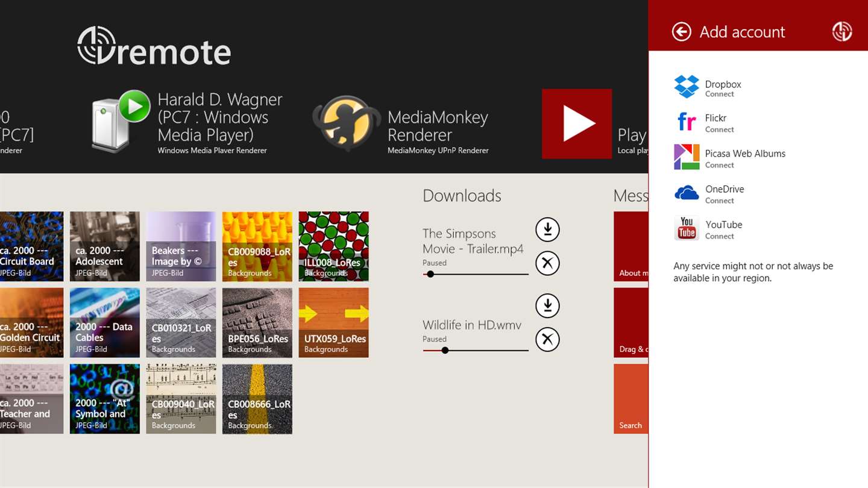The image size is (868, 488).
Task: Open Adolescent JPEG thumbnail
Action: click(105, 246)
